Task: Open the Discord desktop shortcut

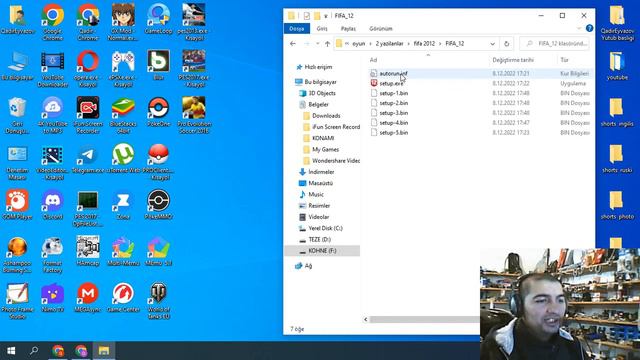Action: 52,204
